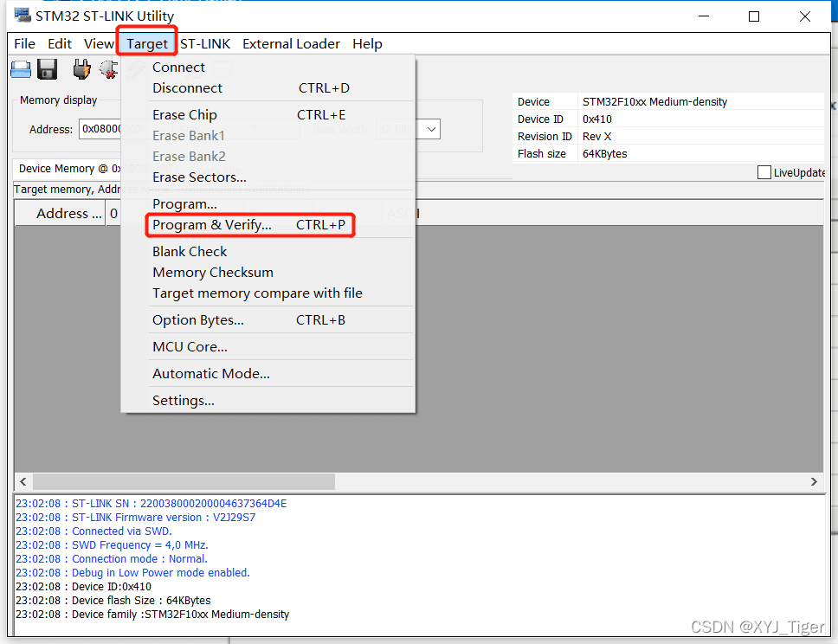Run Blank Check from the menu
This screenshot has width=838, height=644.
(x=268, y=252)
